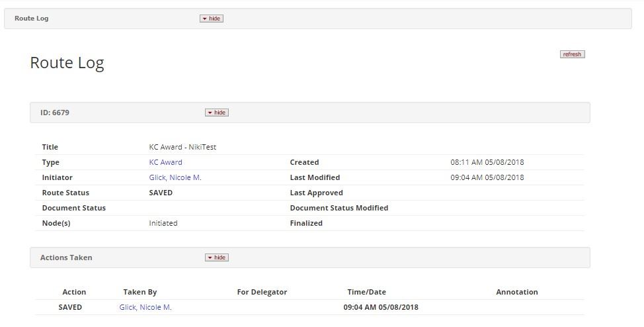Open Taken By link Glick, Nicole M.

[145, 307]
